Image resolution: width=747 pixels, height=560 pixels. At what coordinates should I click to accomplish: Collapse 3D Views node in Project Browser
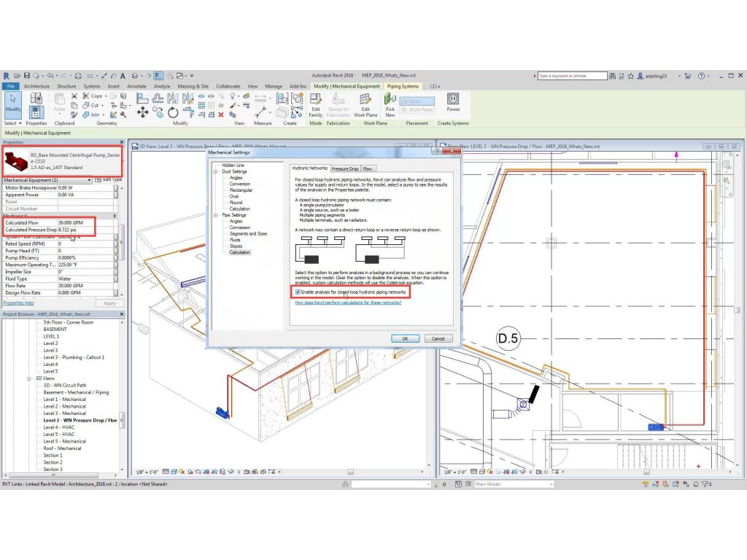click(29, 378)
